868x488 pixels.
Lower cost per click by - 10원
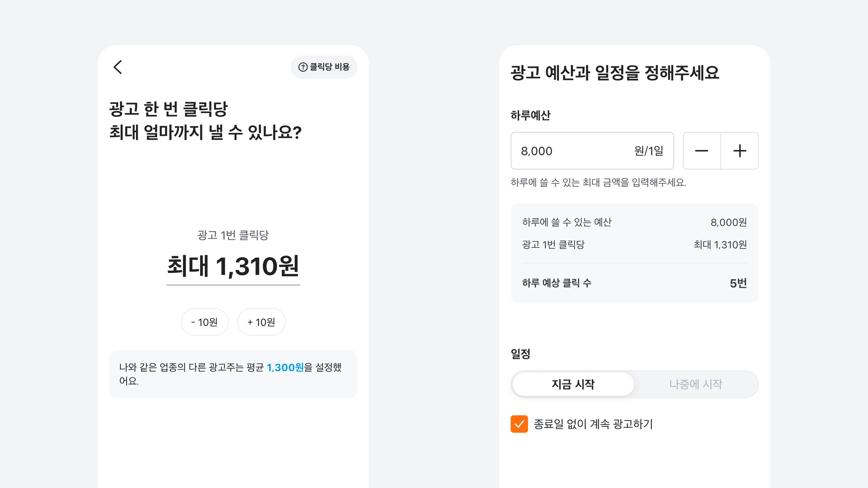205,322
